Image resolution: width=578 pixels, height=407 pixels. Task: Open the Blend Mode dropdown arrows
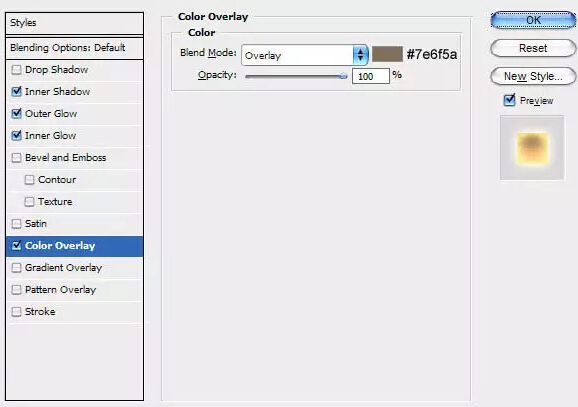click(x=360, y=55)
